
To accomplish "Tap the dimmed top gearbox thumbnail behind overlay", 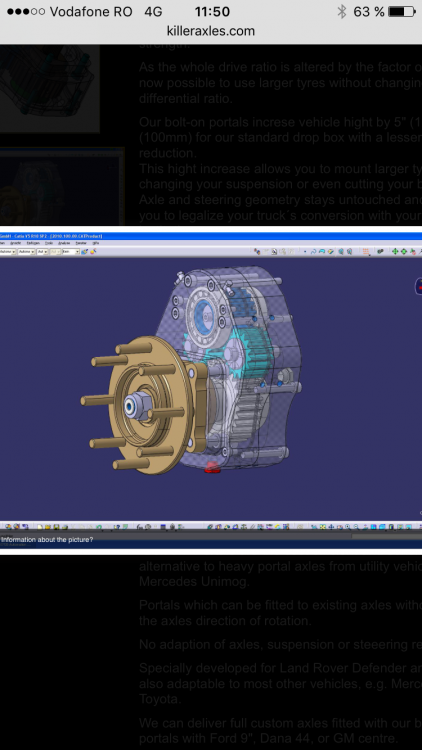I will (50, 89).
